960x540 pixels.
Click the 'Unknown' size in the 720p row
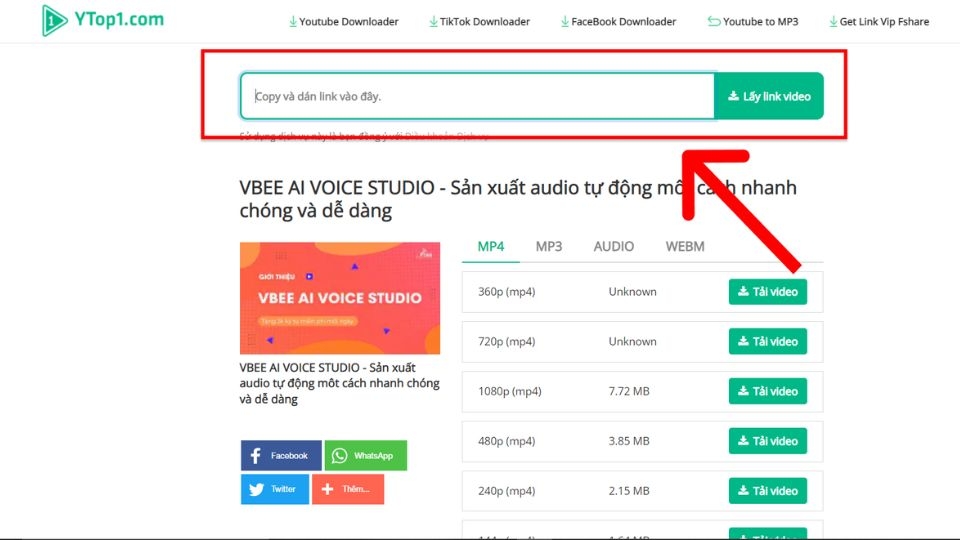coord(632,342)
